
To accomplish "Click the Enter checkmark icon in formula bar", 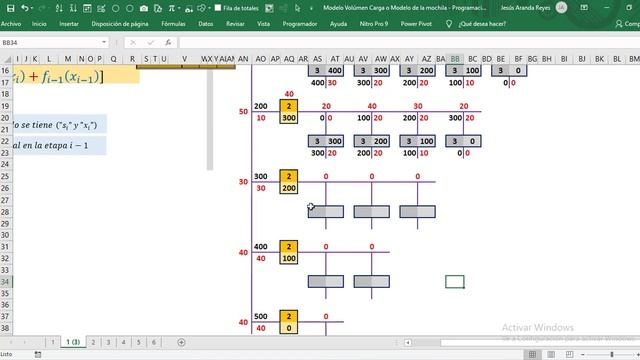I will click(x=151, y=42).
